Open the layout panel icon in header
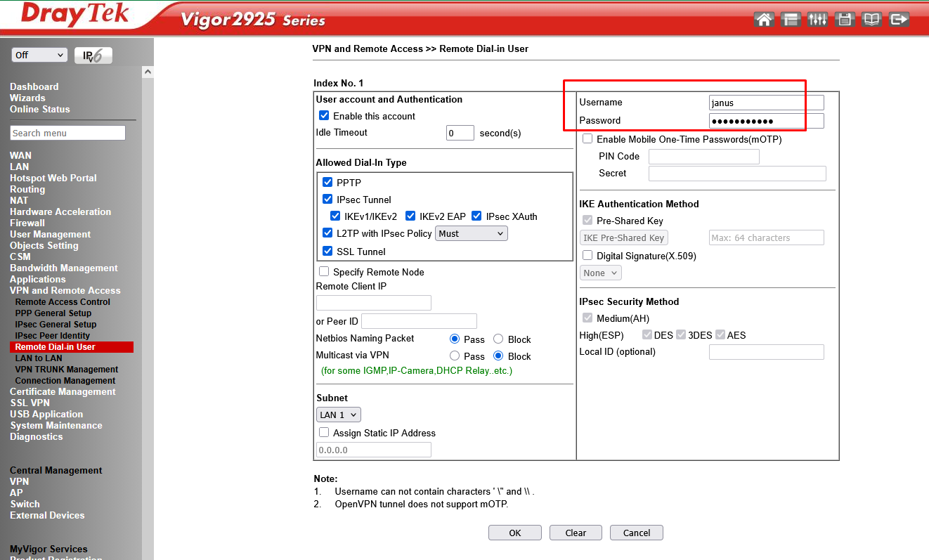The image size is (929, 560). tap(791, 20)
